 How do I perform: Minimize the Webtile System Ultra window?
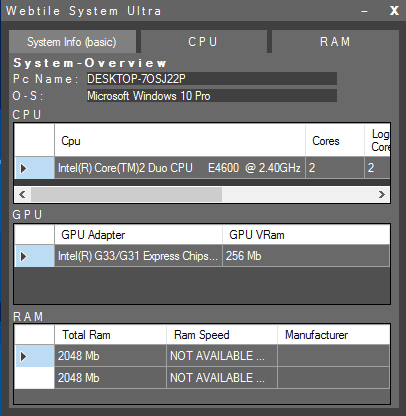point(365,11)
